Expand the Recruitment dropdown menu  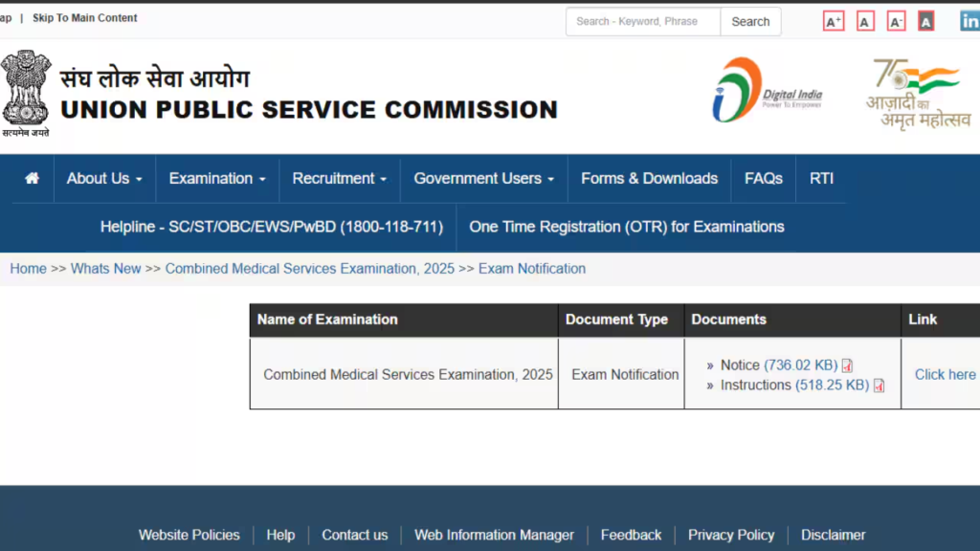[339, 179]
